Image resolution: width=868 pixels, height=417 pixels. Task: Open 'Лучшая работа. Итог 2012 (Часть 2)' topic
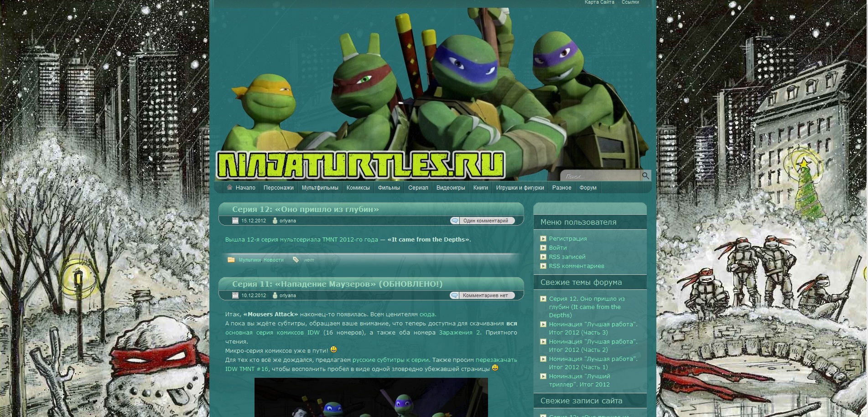pos(593,345)
